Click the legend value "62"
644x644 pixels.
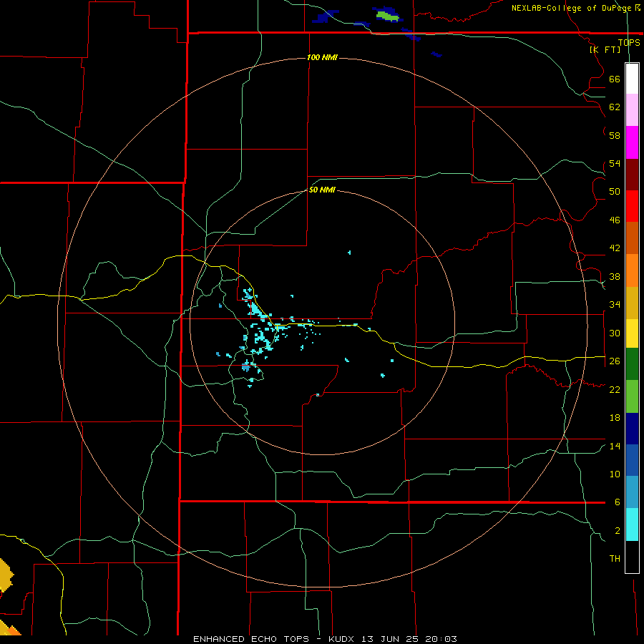pos(615,107)
